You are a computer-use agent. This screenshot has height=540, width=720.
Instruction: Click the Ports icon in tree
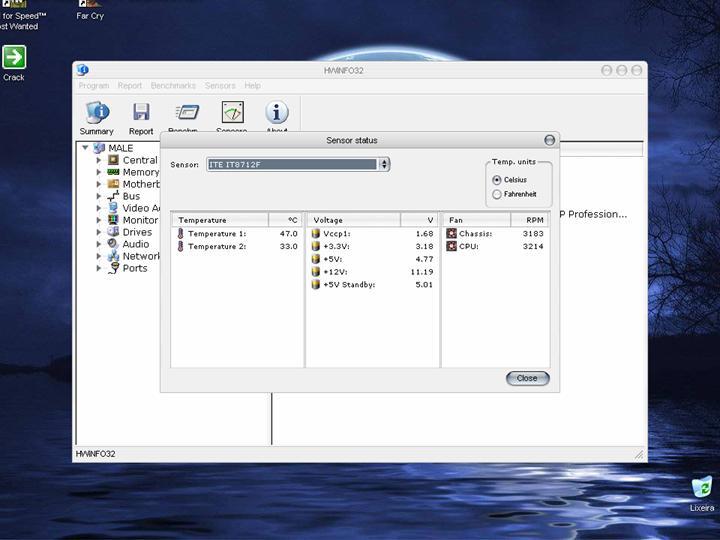(x=113, y=268)
